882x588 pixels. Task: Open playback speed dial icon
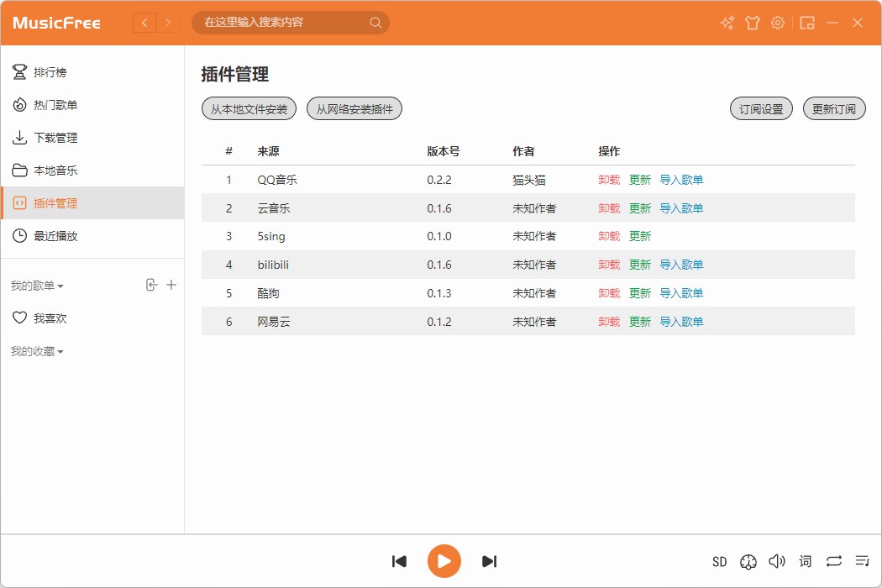(x=748, y=562)
